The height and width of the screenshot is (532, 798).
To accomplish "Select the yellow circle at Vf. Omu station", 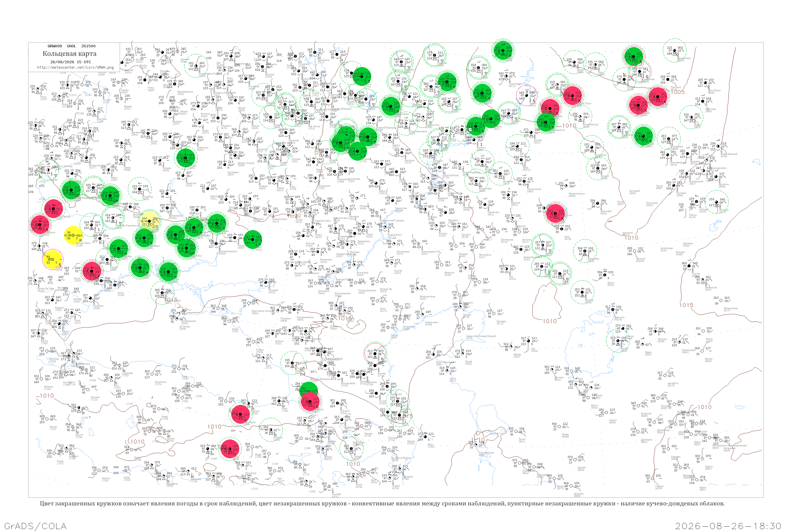I will (x=53, y=259).
